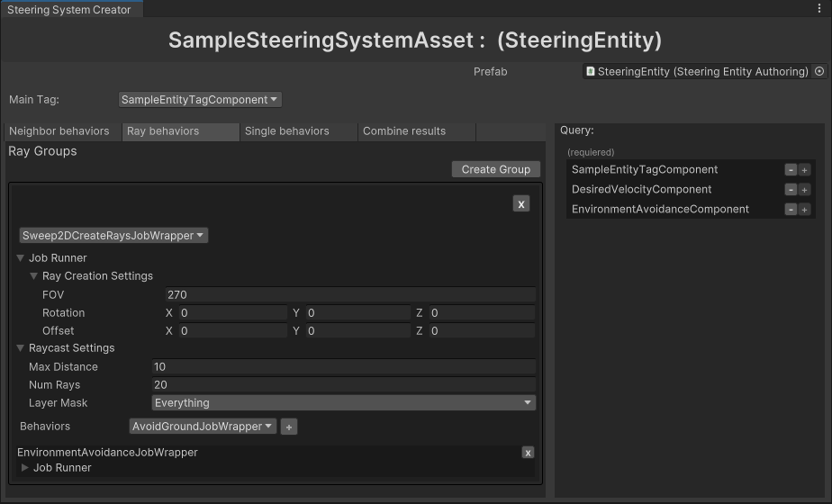The height and width of the screenshot is (504, 832).
Task: Switch to the Neighbor behaviors tab
Action: click(x=59, y=131)
